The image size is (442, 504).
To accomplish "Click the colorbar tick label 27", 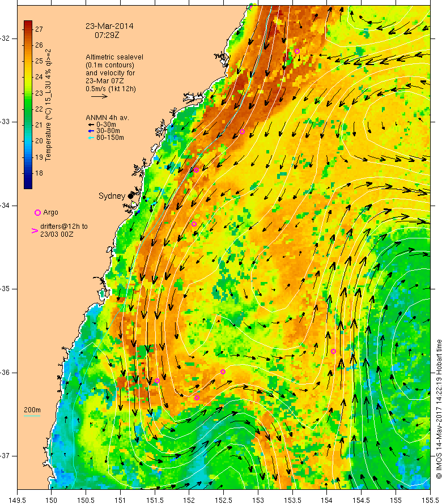I will [39, 29].
